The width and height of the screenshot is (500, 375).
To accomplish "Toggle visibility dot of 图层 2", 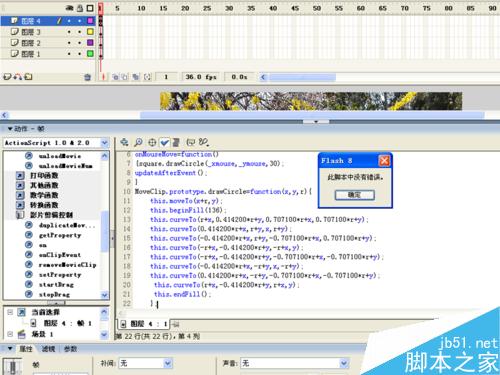I will (69, 43).
